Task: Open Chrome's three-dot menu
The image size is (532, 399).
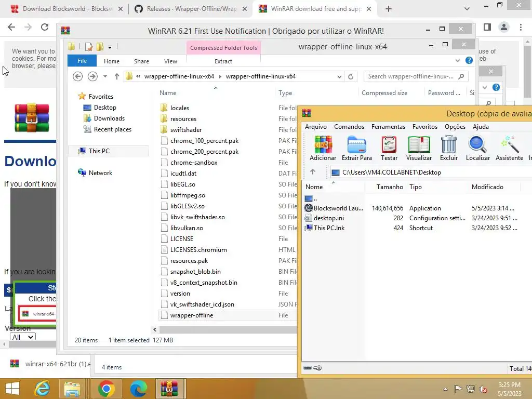Action: pyautogui.click(x=521, y=27)
